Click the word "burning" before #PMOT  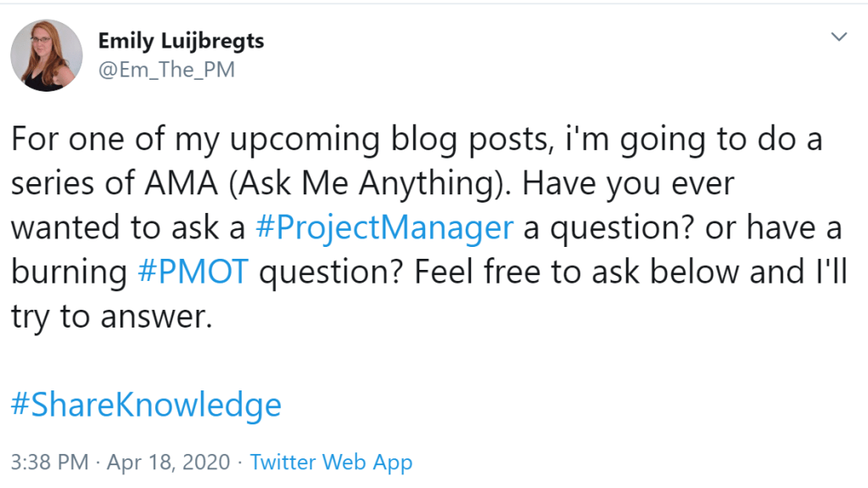[x=67, y=272]
